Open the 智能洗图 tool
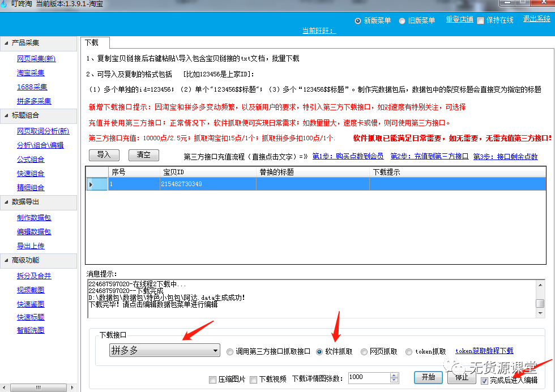Screen dimensions: 555x392 31,330
